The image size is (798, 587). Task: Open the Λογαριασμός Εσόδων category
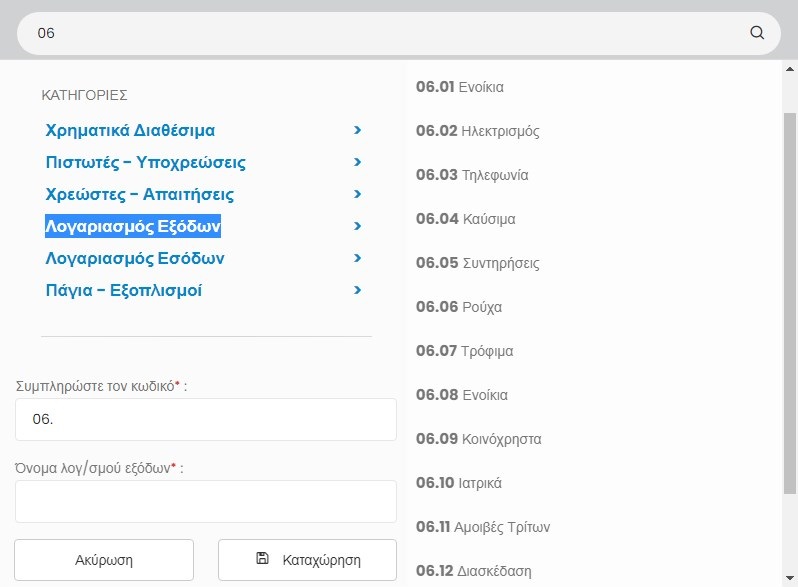(x=134, y=259)
